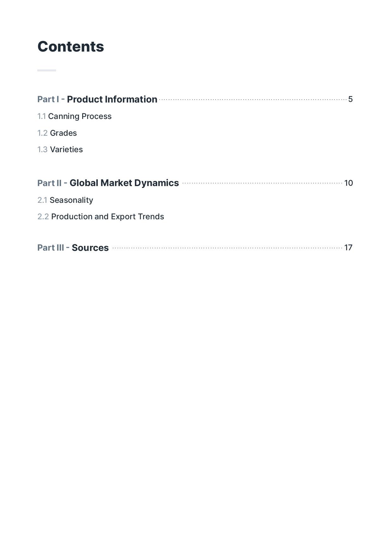This screenshot has width=392, height=555.
Task: Click the section number 1.1
Action: (x=41, y=116)
